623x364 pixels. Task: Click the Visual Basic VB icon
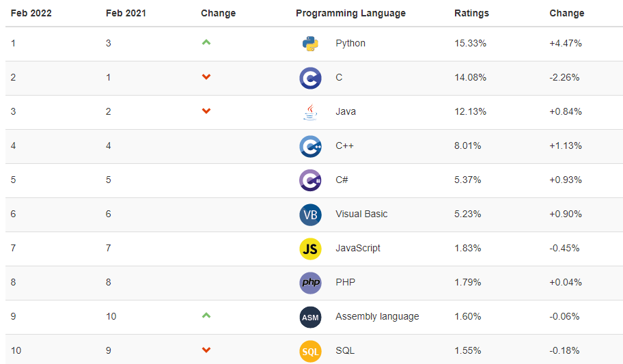tap(310, 214)
